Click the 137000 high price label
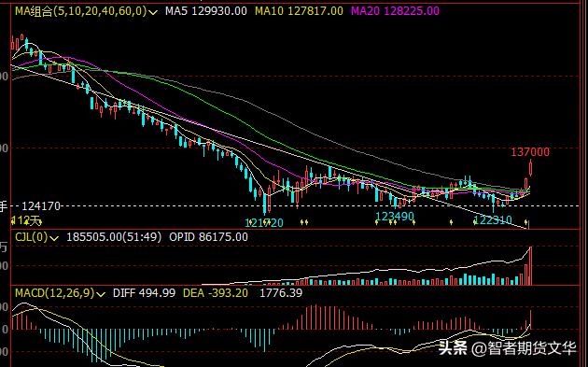Screen dimensions: 588x367 530,152
